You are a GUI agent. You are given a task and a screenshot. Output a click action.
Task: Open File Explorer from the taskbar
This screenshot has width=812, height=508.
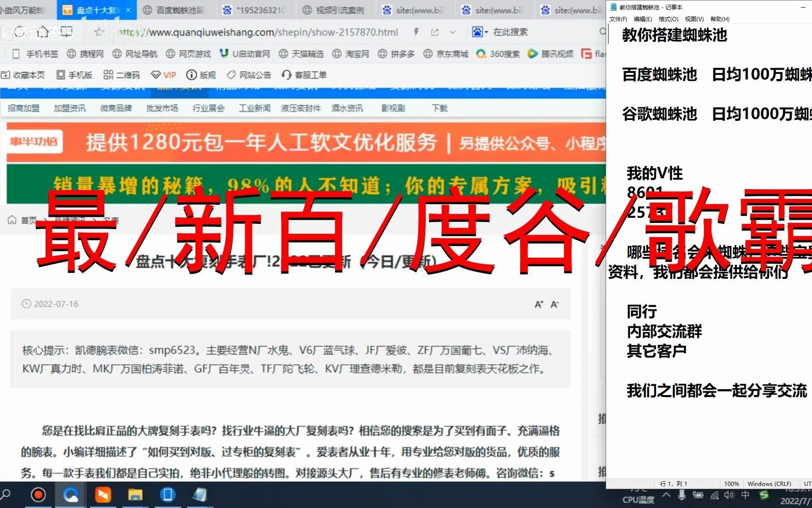(135, 495)
